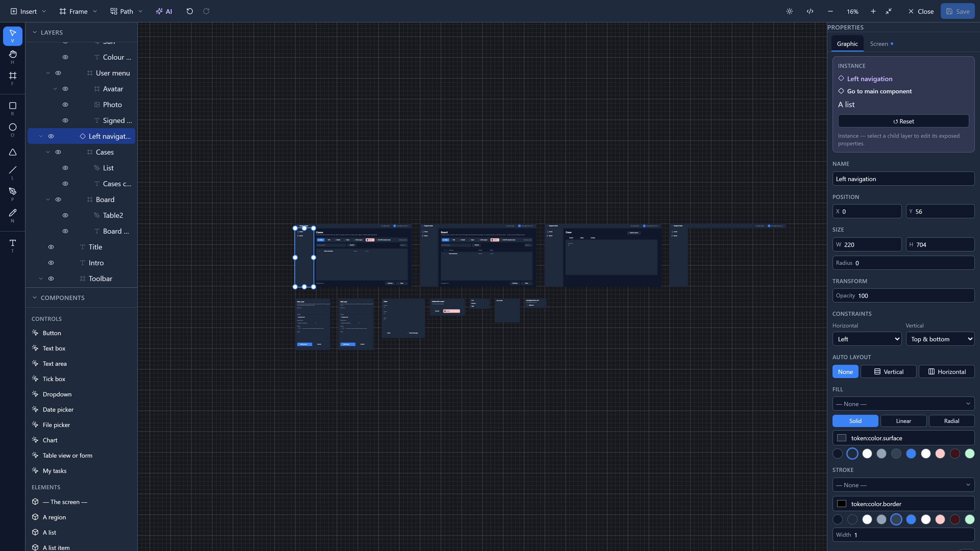Collapse the Board layer group
This screenshot has width=980, height=551.
tap(48, 199)
